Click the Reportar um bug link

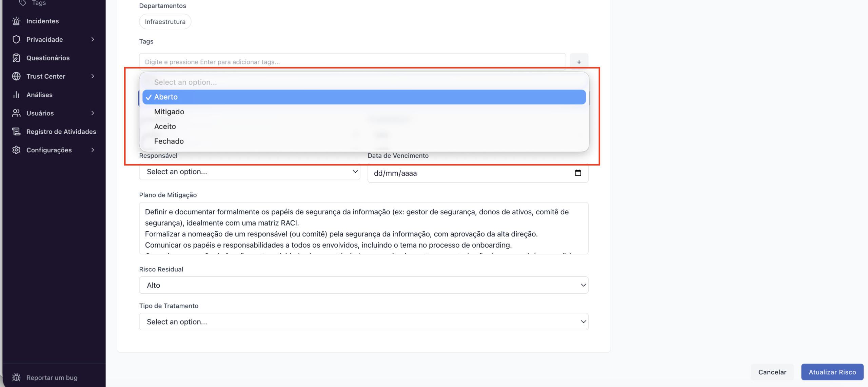(x=52, y=378)
